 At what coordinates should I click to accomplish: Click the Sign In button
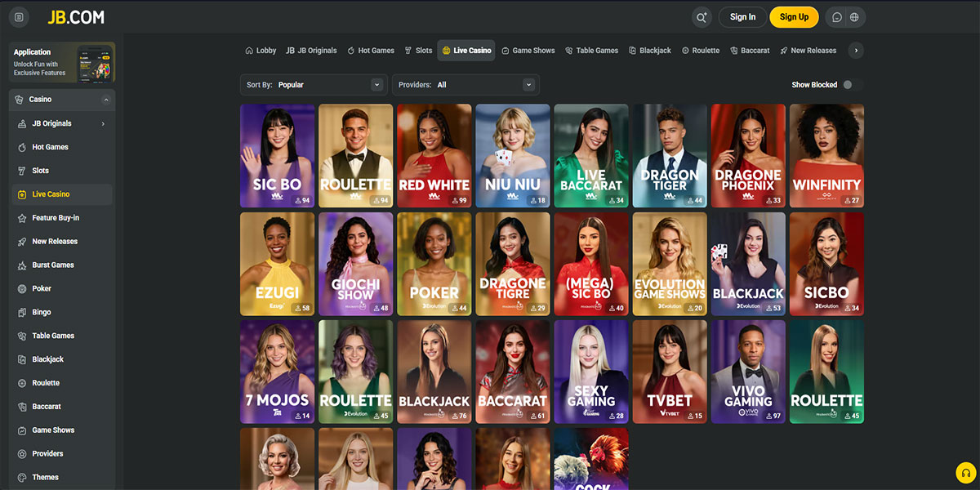(742, 17)
